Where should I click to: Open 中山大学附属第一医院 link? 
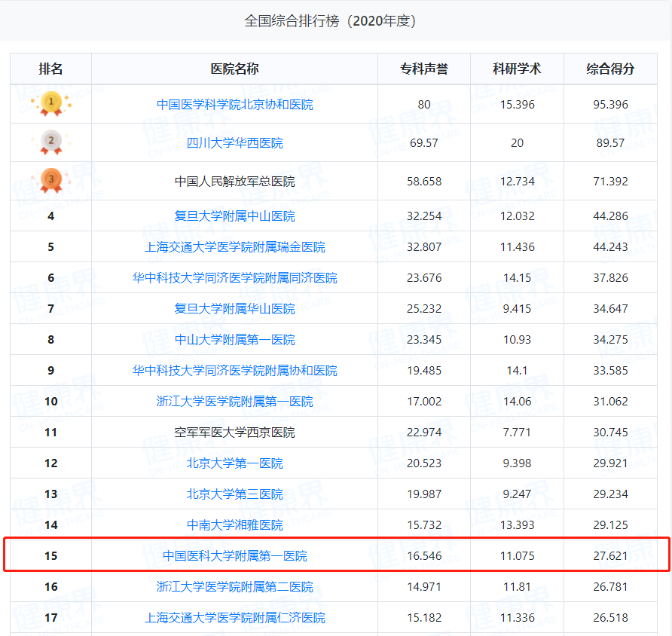pyautogui.click(x=234, y=339)
